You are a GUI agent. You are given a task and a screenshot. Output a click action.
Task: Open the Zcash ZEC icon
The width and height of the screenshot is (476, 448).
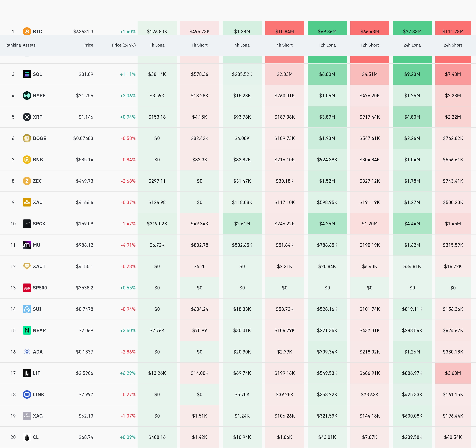tap(27, 181)
